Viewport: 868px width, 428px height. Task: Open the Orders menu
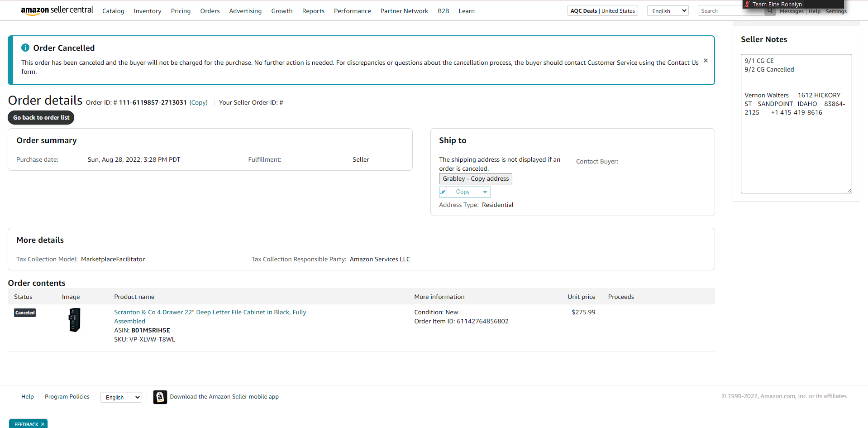coord(210,11)
